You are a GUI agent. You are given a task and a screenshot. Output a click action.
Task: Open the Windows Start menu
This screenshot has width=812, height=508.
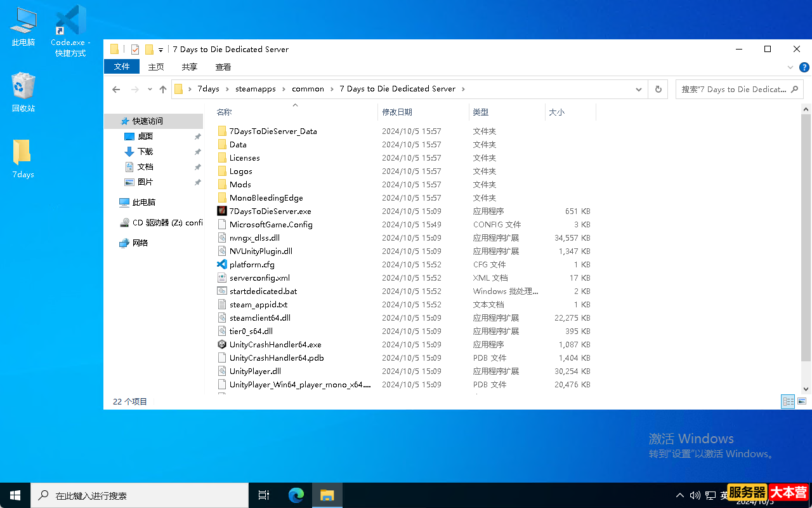15,495
